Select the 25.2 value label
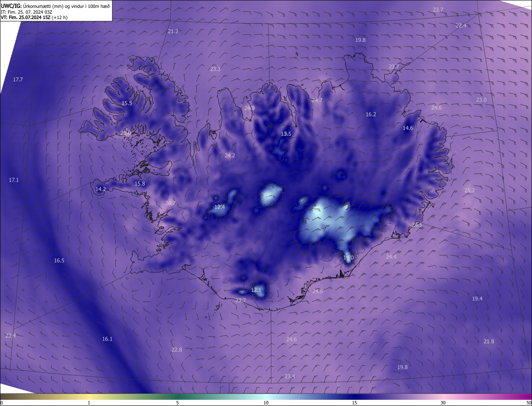The width and height of the screenshot is (532, 406). click(470, 190)
